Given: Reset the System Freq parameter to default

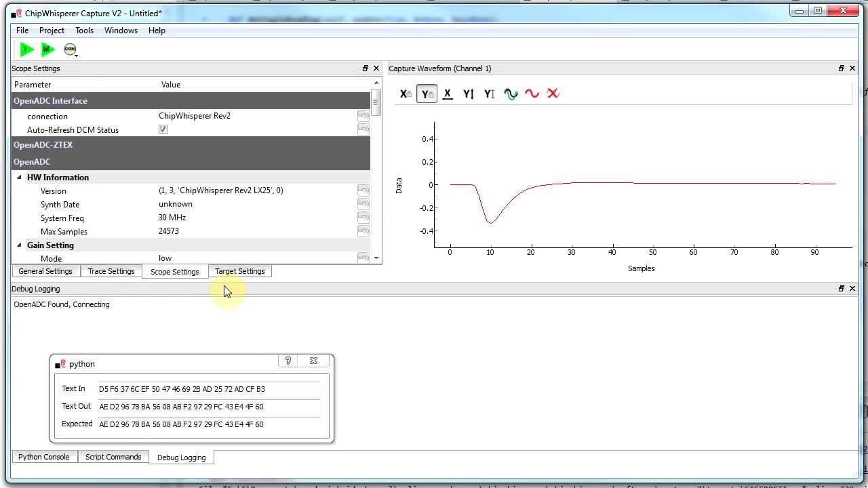Looking at the screenshot, I should point(363,218).
